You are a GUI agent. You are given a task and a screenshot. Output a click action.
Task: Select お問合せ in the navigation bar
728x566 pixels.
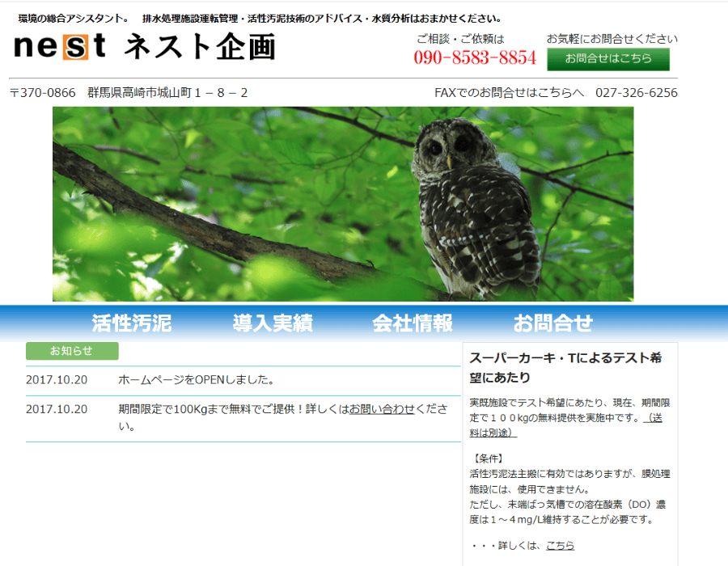coord(553,323)
